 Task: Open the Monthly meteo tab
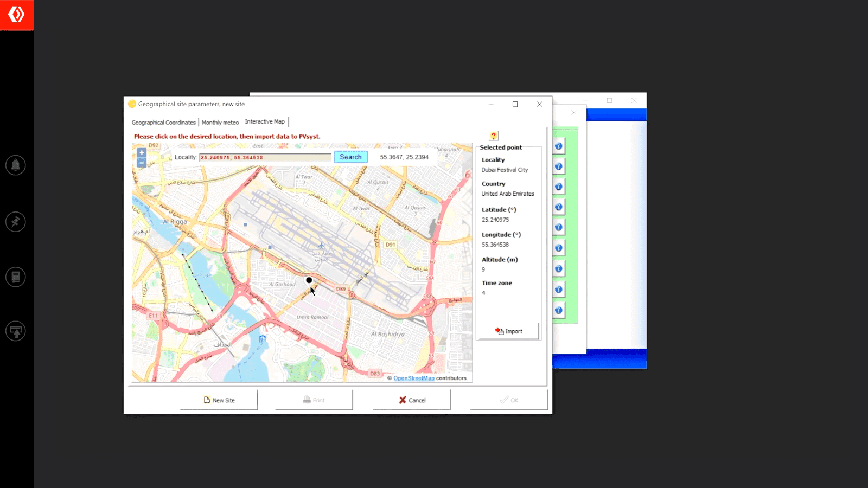(220, 122)
